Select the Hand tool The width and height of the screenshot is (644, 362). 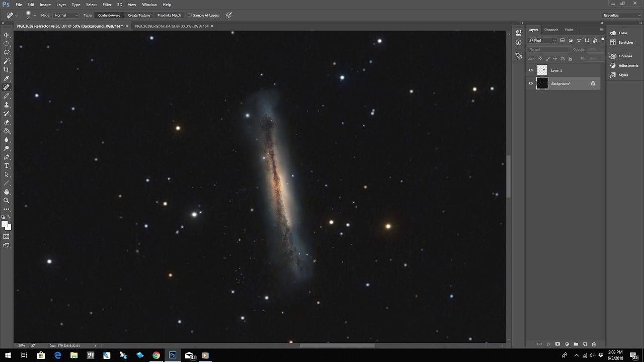pos(7,192)
